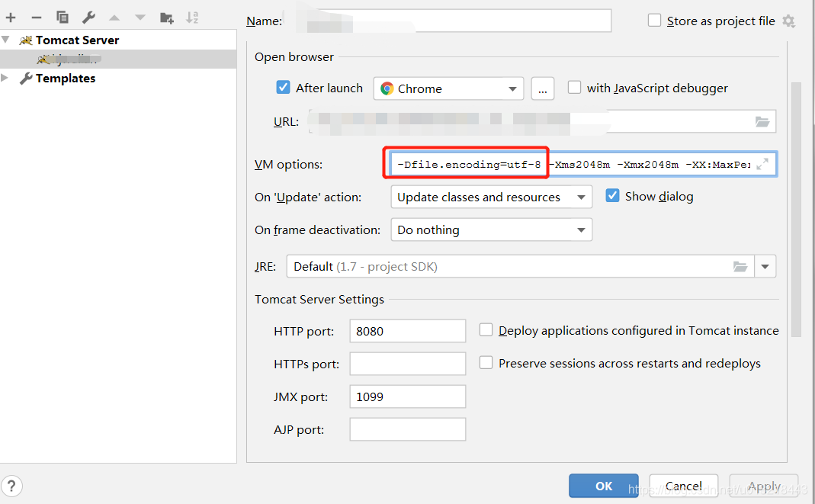The width and height of the screenshot is (815, 504).
Task: Click the Apply button
Action: (764, 486)
